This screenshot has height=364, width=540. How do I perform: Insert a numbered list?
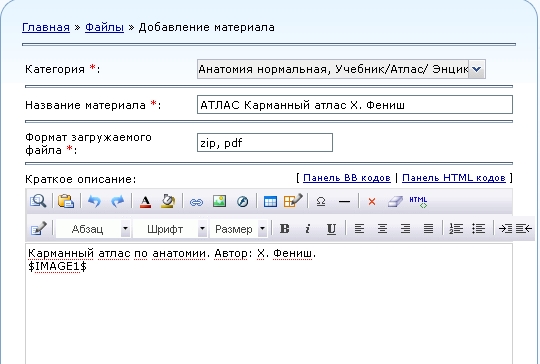[x=456, y=229]
